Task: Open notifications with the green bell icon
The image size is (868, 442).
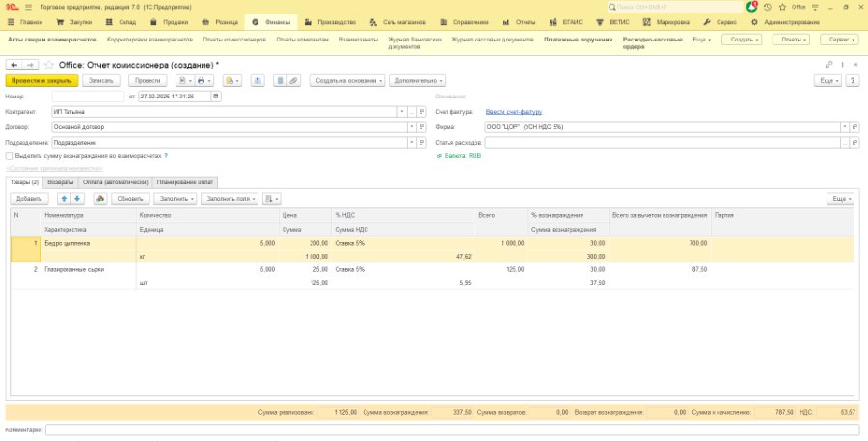Action: 751,7
